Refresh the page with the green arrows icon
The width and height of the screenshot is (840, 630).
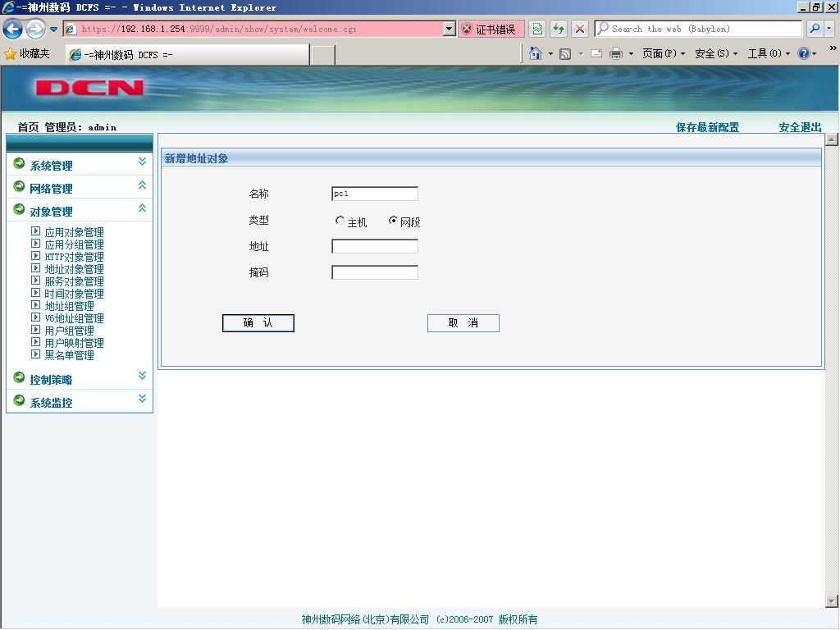(559, 29)
